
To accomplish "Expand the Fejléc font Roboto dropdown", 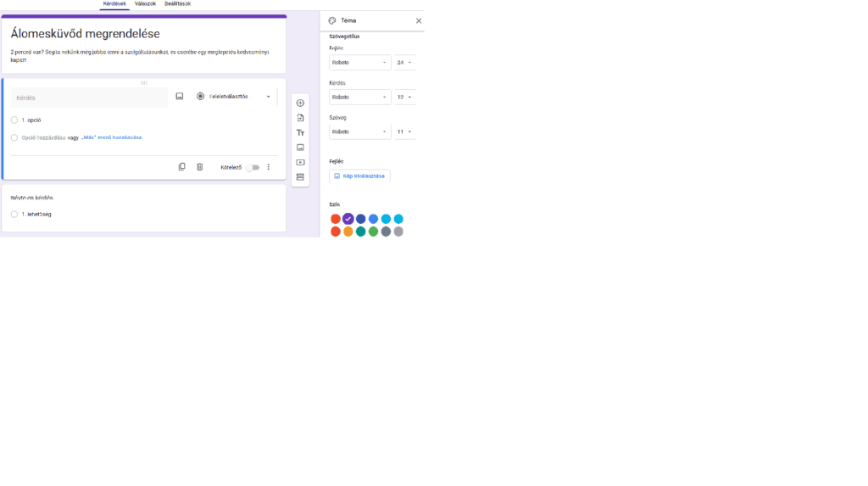I will coord(359,62).
